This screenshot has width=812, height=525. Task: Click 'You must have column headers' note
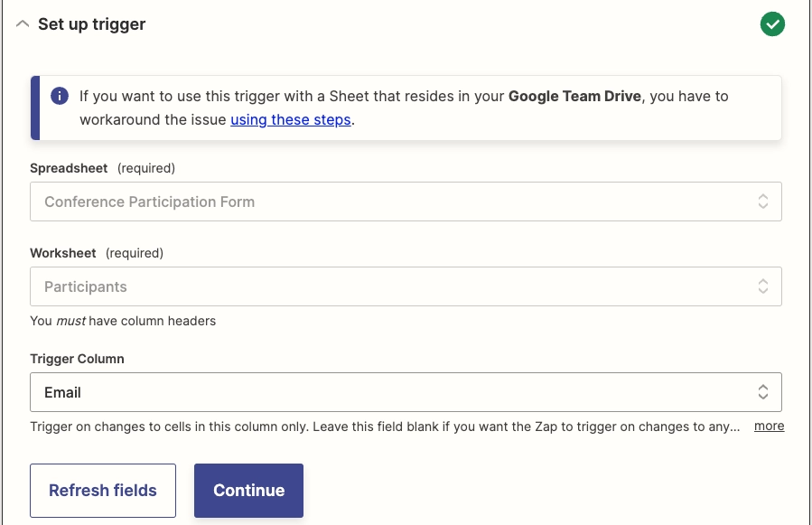pos(123,322)
